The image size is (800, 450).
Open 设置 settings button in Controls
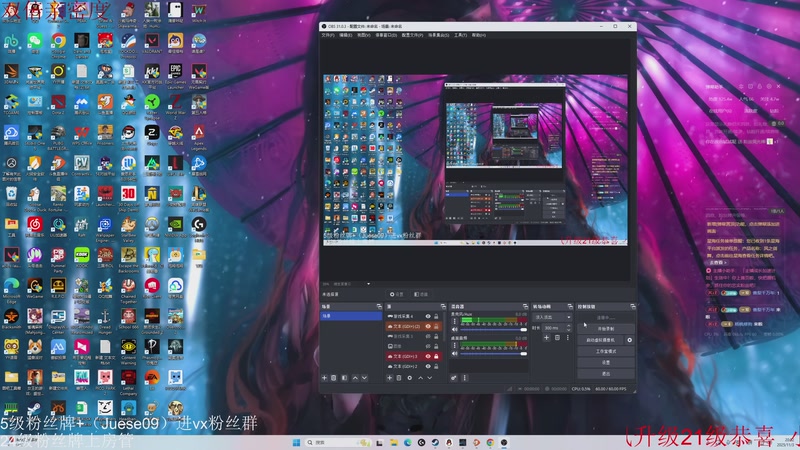606,362
